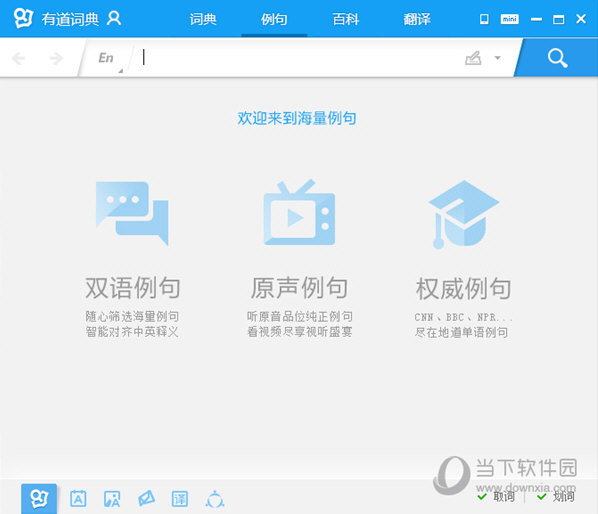Click the 权威例句 title
This screenshot has height=514, width=598.
pyautogui.click(x=463, y=289)
